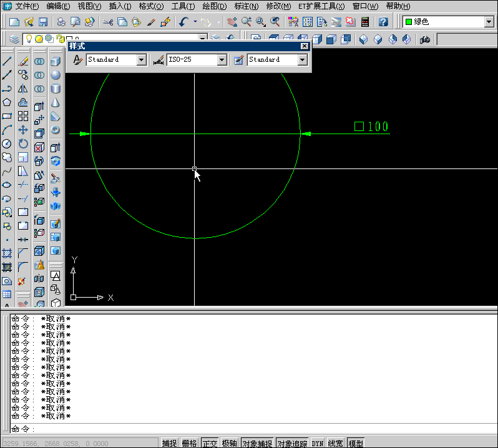
Task: Open the 文件(F) menu
Action: pyautogui.click(x=27, y=6)
